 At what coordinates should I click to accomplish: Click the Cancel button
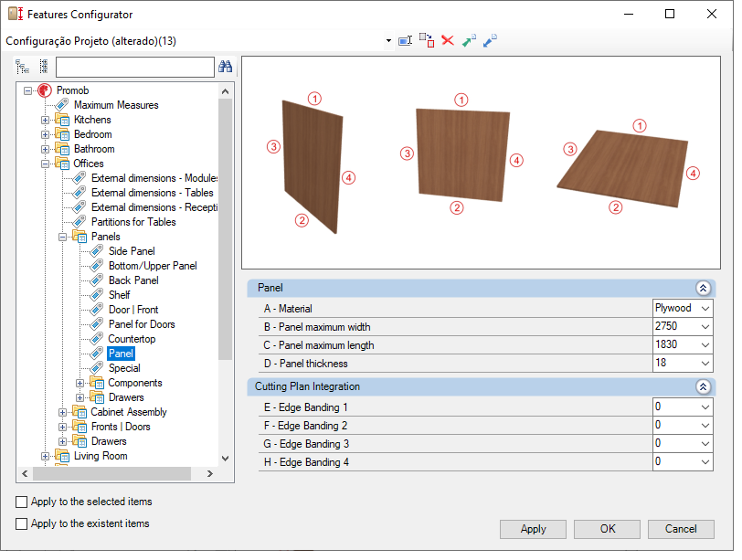(681, 529)
